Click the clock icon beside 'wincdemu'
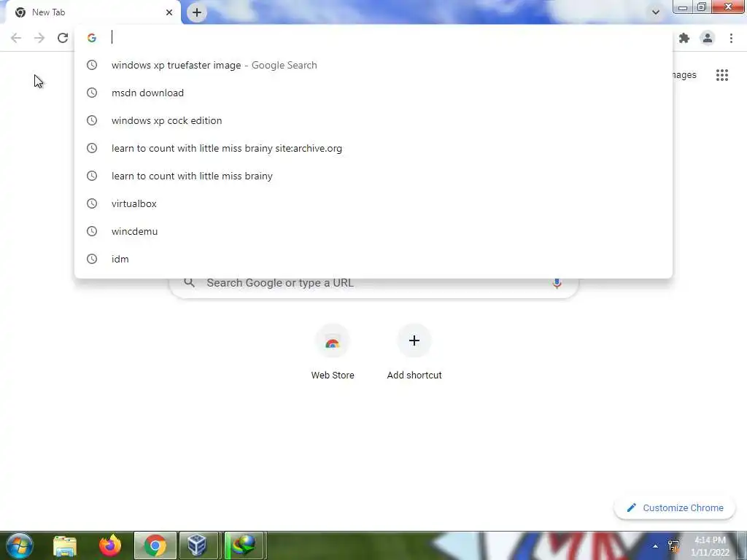747x560 pixels. pyautogui.click(x=92, y=231)
